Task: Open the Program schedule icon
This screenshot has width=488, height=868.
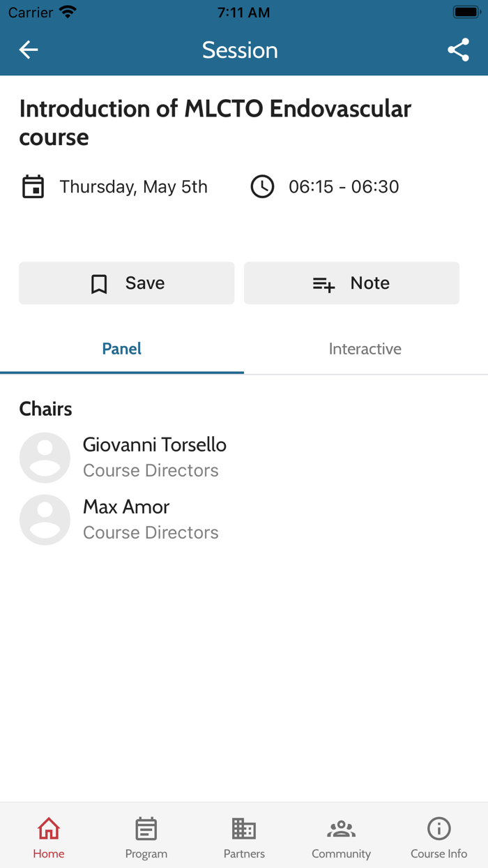Action: pyautogui.click(x=146, y=829)
